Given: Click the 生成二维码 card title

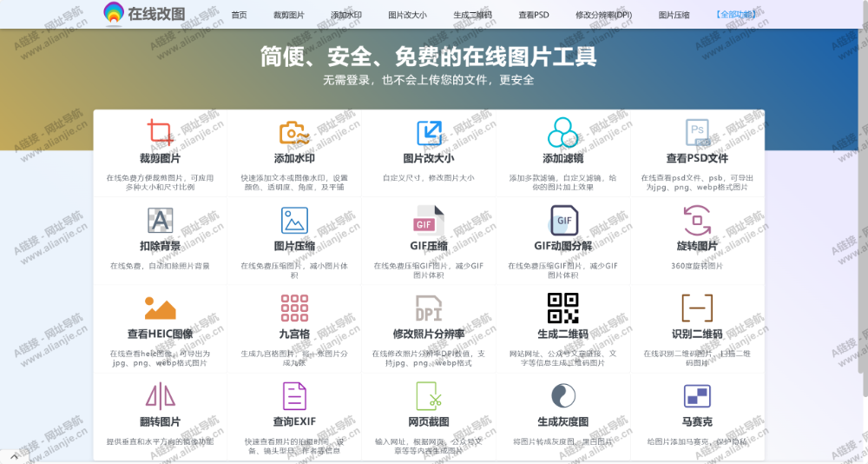Looking at the screenshot, I should point(563,335).
